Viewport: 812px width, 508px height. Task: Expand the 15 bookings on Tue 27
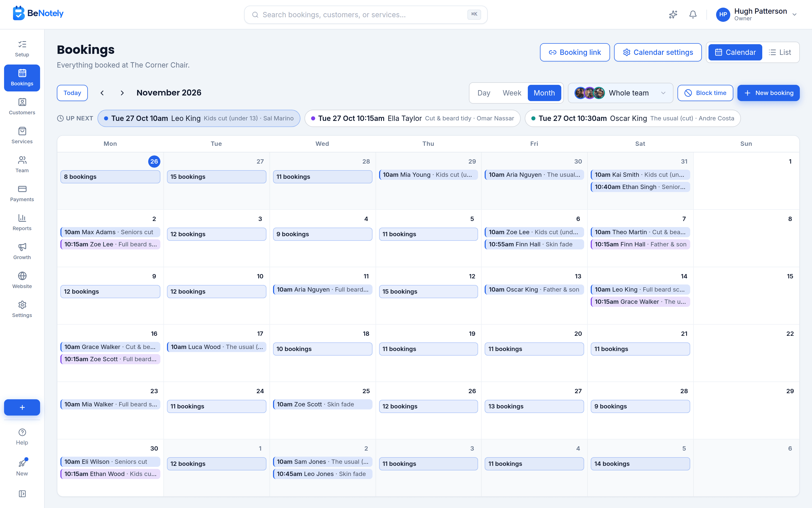[216, 177]
